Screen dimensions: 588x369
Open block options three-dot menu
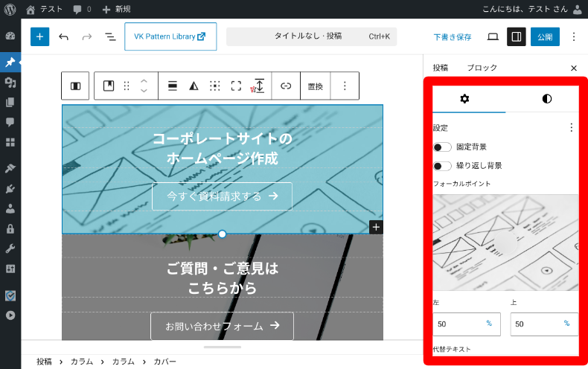click(345, 86)
